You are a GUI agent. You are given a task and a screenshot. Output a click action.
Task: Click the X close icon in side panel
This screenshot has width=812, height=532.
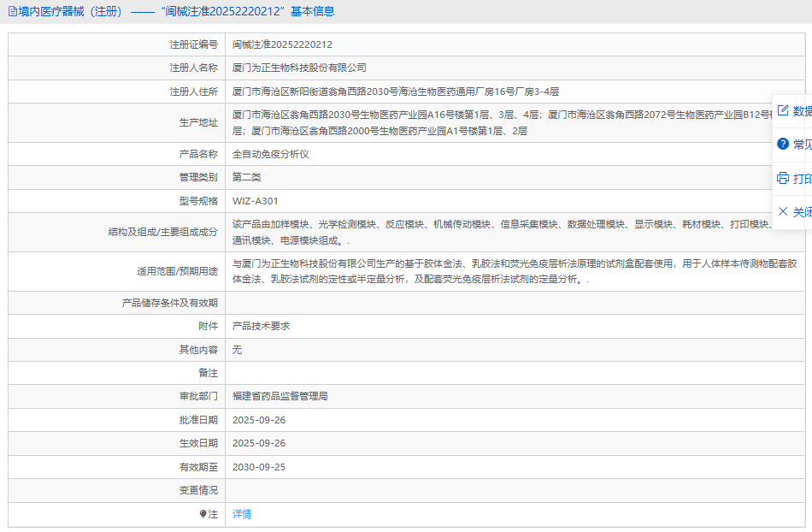tap(782, 211)
